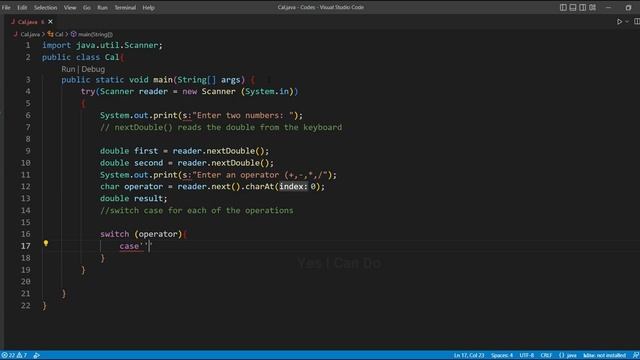
Task: Click the 'char operator' declaration line
Action: coord(213,187)
